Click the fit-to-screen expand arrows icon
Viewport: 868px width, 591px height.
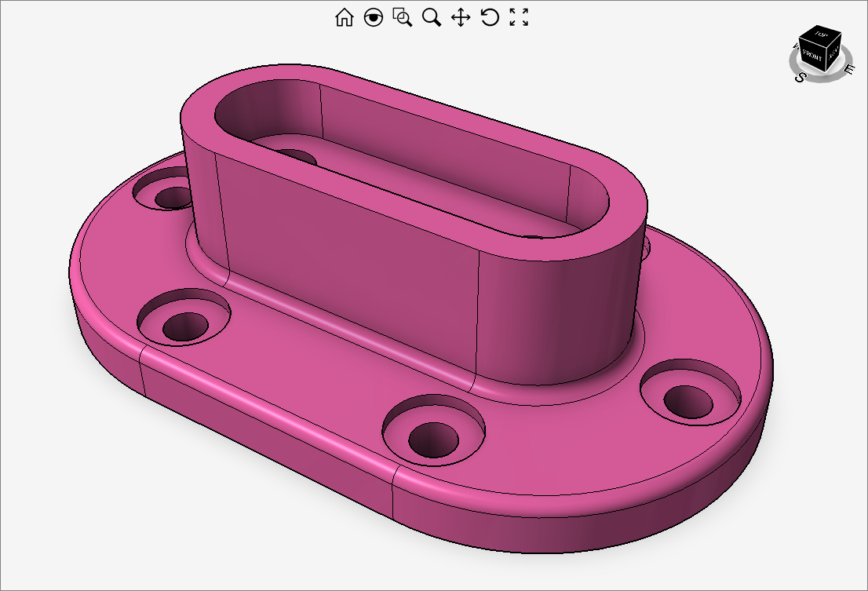519,17
